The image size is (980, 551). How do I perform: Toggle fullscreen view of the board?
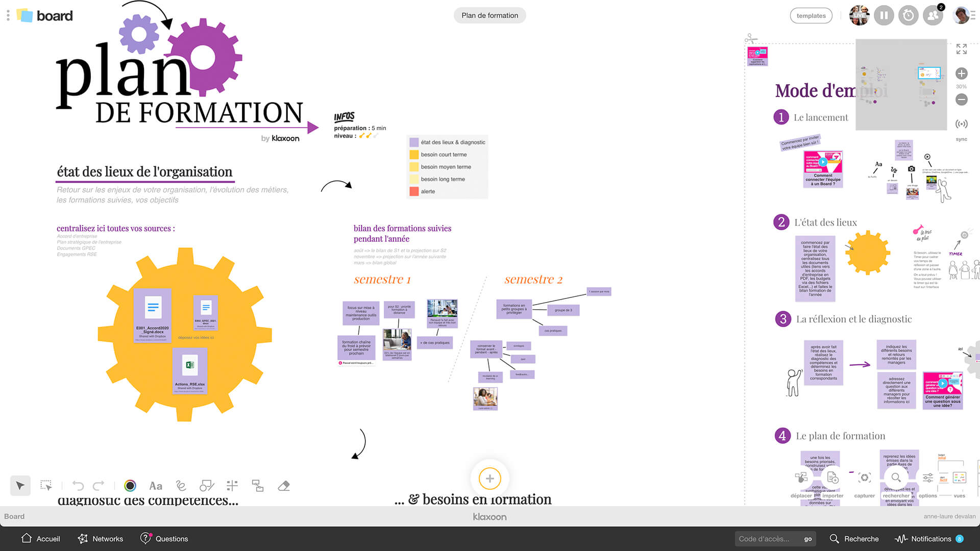[x=962, y=49]
